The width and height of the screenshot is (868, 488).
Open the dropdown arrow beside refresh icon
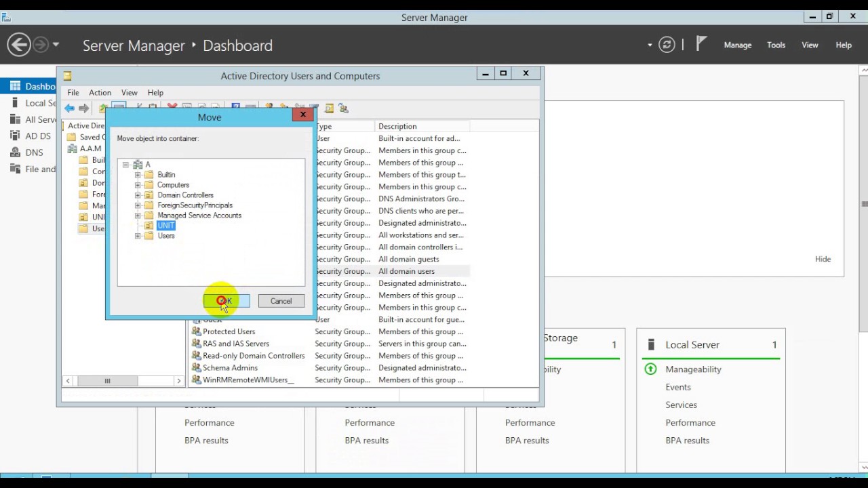650,45
